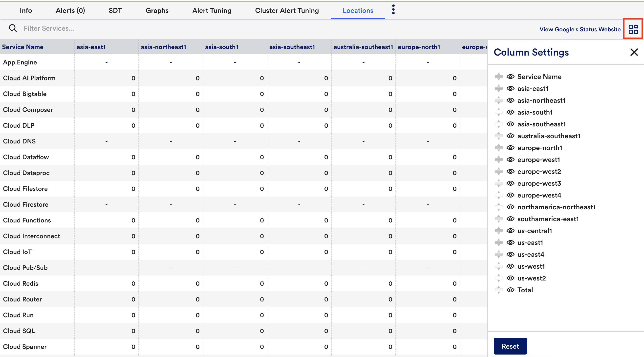Click into the Filter Services field

point(100,28)
